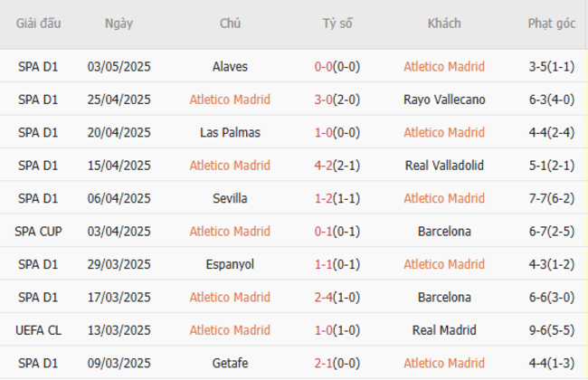588x380 pixels.
Task: Click the Alaves home team link
Action: (230, 66)
